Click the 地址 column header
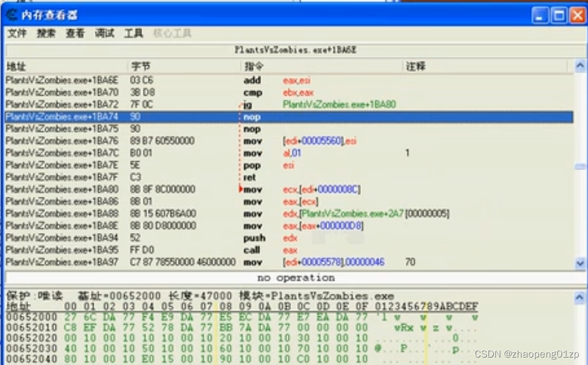The image size is (588, 365). [67, 66]
